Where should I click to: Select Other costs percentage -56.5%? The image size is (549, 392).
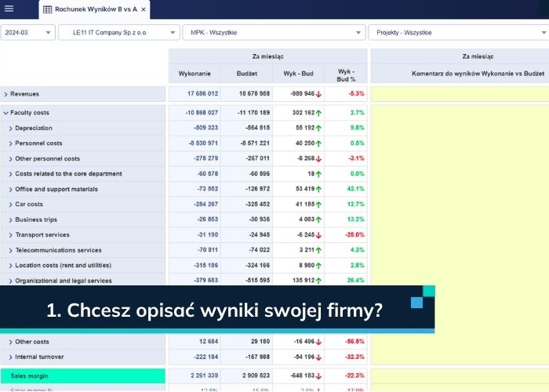point(354,342)
